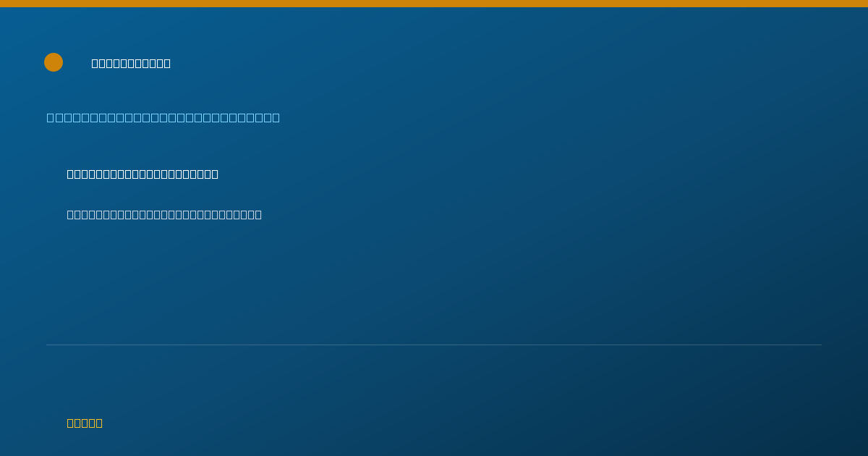
Task: Click the last glyph of the yellow footer text
Action: [x=98, y=423]
